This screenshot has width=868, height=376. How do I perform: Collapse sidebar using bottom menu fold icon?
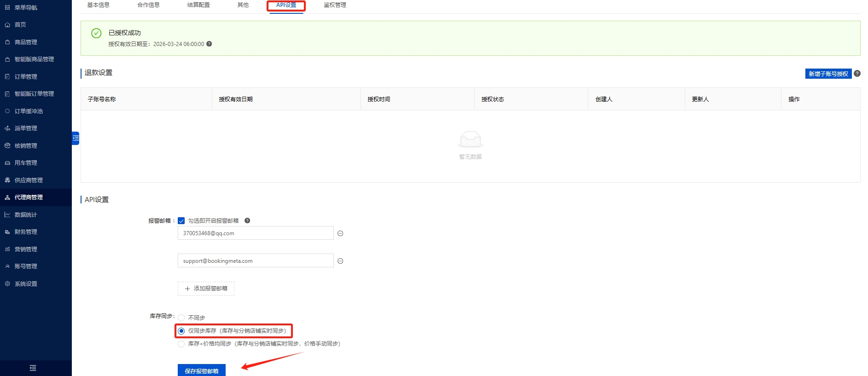pos(33,368)
